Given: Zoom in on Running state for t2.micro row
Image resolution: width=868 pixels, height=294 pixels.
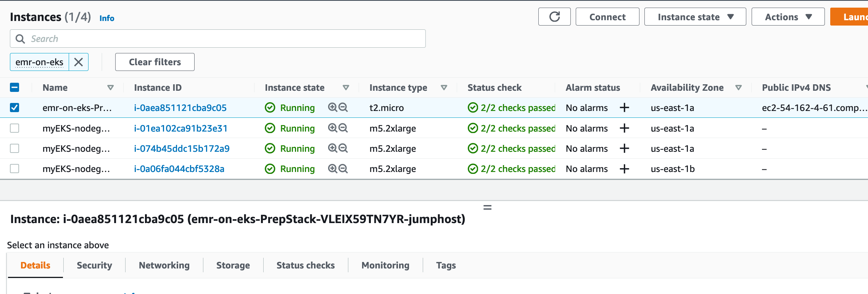Looking at the screenshot, I should (x=332, y=108).
